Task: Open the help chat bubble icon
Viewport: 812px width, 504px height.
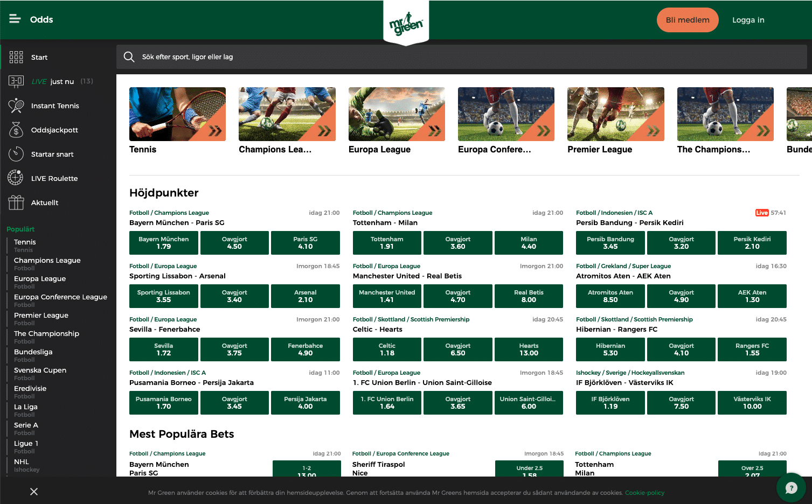Action: 791,488
